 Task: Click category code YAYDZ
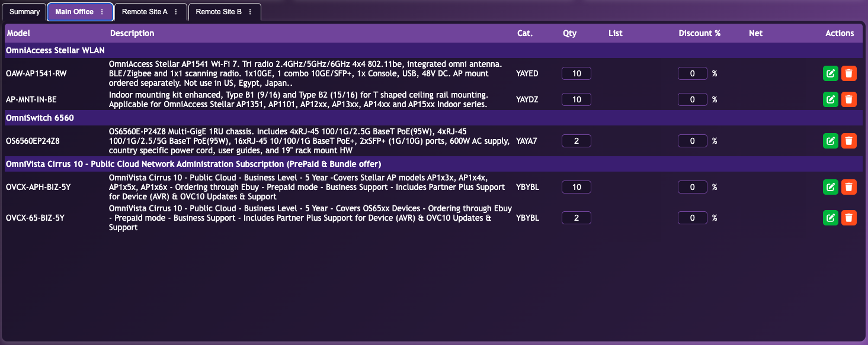pos(527,99)
